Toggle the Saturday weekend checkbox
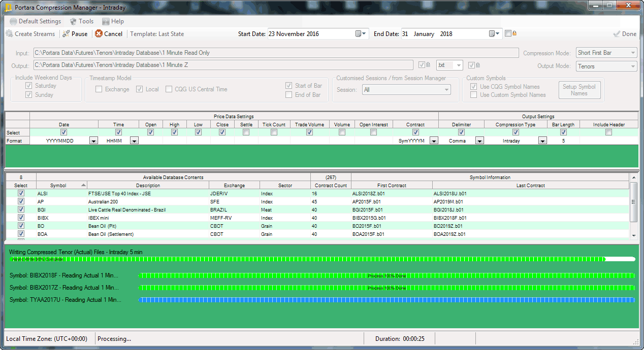Image resolution: width=644 pixels, height=350 pixels. [28, 86]
